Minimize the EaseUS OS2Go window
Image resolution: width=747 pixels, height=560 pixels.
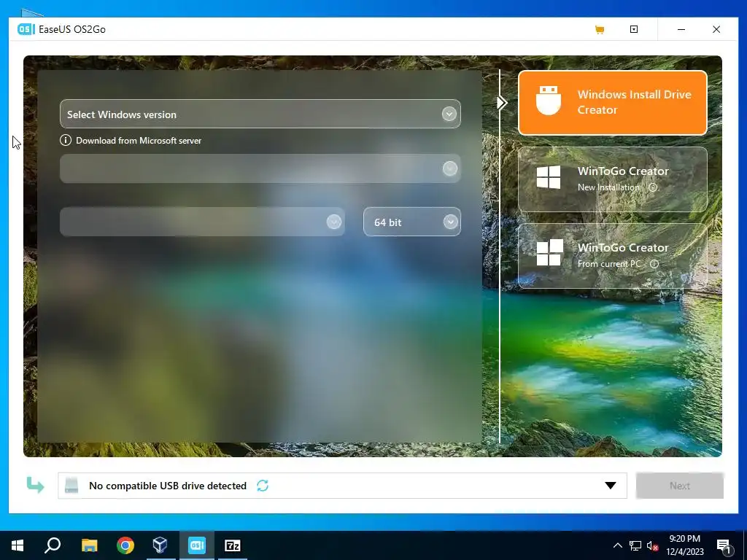(x=681, y=29)
